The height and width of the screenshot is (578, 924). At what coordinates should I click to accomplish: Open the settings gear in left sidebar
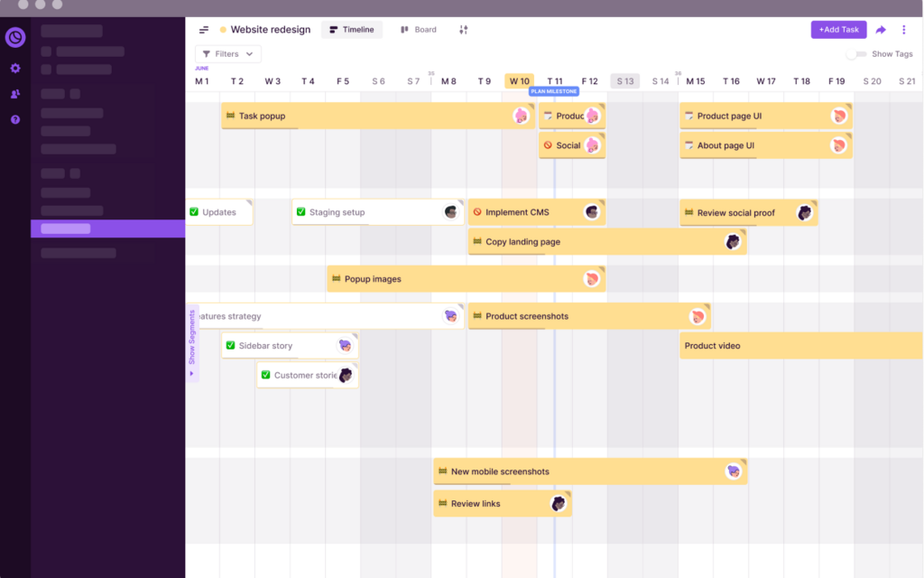coord(15,69)
